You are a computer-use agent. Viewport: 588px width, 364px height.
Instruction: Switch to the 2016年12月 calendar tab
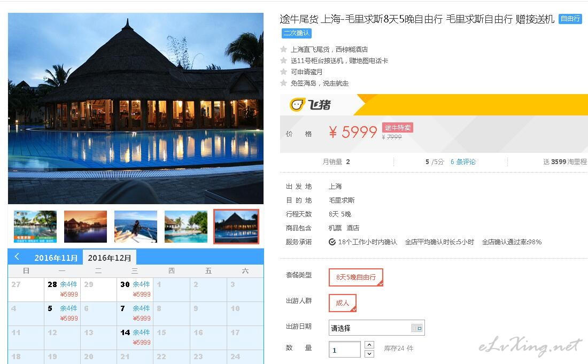[110, 258]
